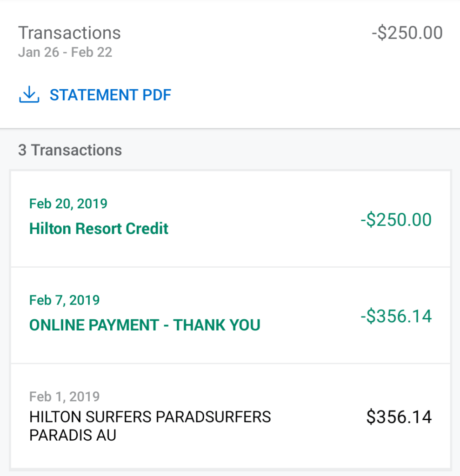Open the ONLINE PAYMENT - THANK YOU entry
460x476 pixels.
click(231, 316)
